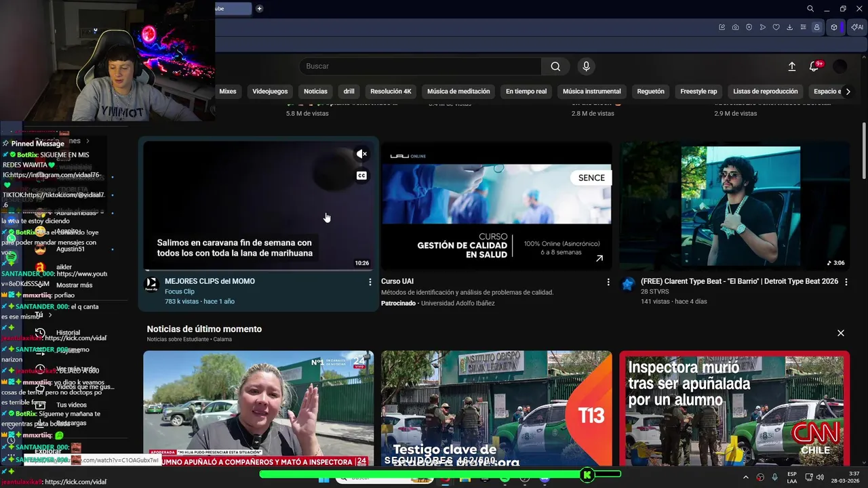
Task: Select the drill chip
Action: point(349,91)
